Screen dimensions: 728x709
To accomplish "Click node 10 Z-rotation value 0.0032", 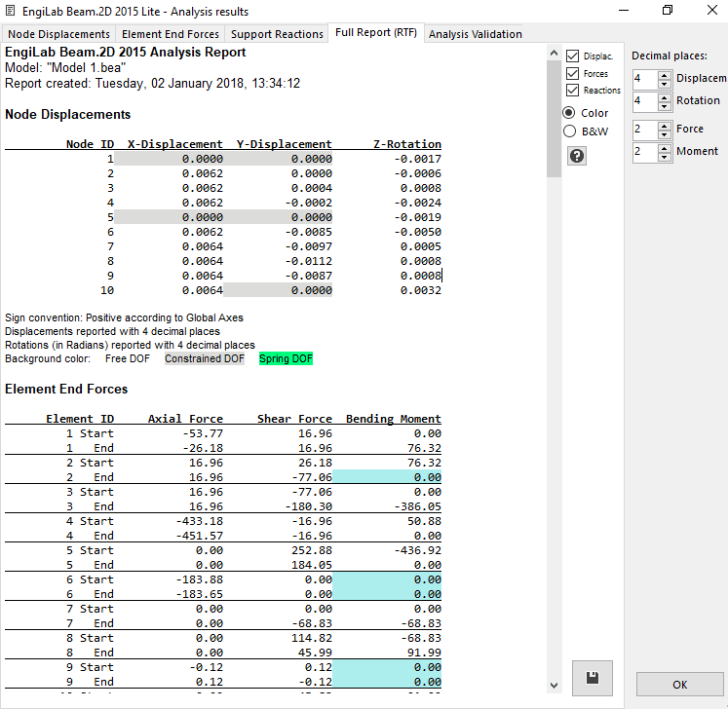I will click(421, 290).
